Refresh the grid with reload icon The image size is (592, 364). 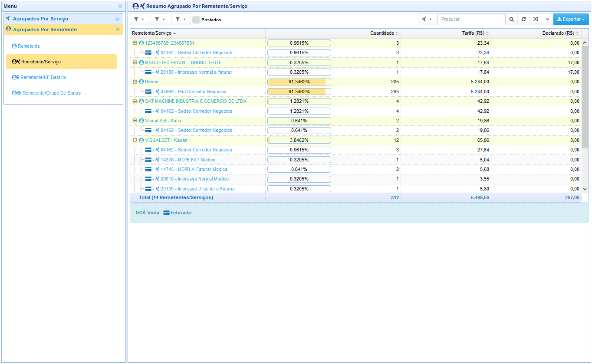[524, 20]
